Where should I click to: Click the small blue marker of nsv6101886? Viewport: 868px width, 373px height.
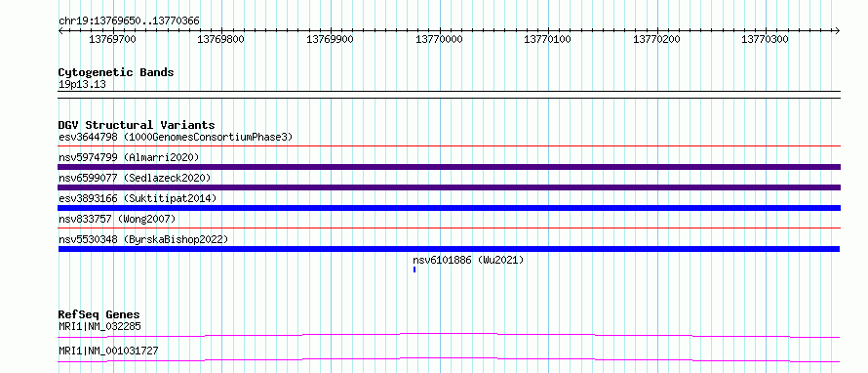click(414, 269)
